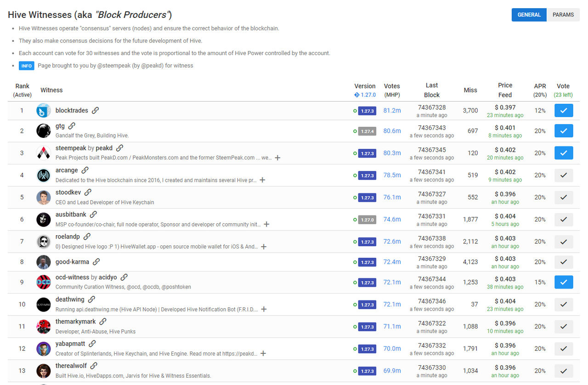Switch to the GENERAL tab
This screenshot has height=385, width=588.
point(529,15)
